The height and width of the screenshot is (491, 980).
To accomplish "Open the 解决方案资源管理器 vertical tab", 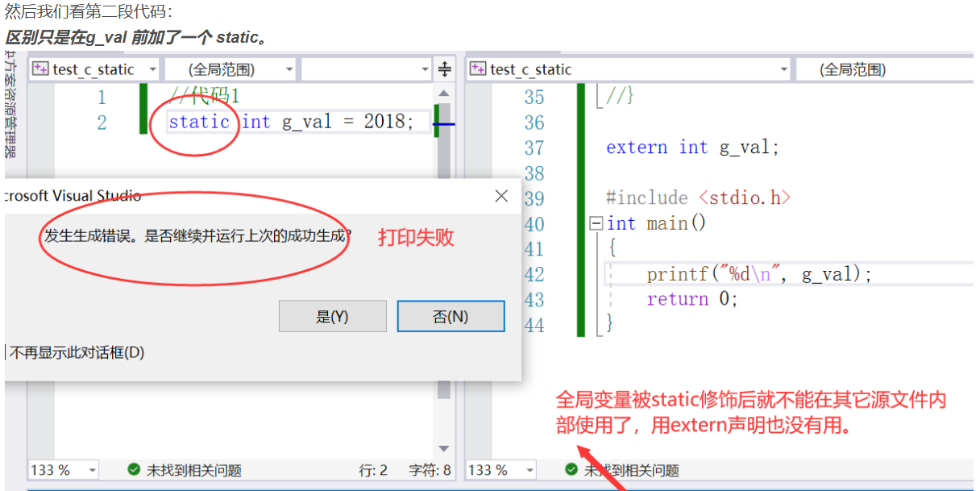I will point(7,105).
